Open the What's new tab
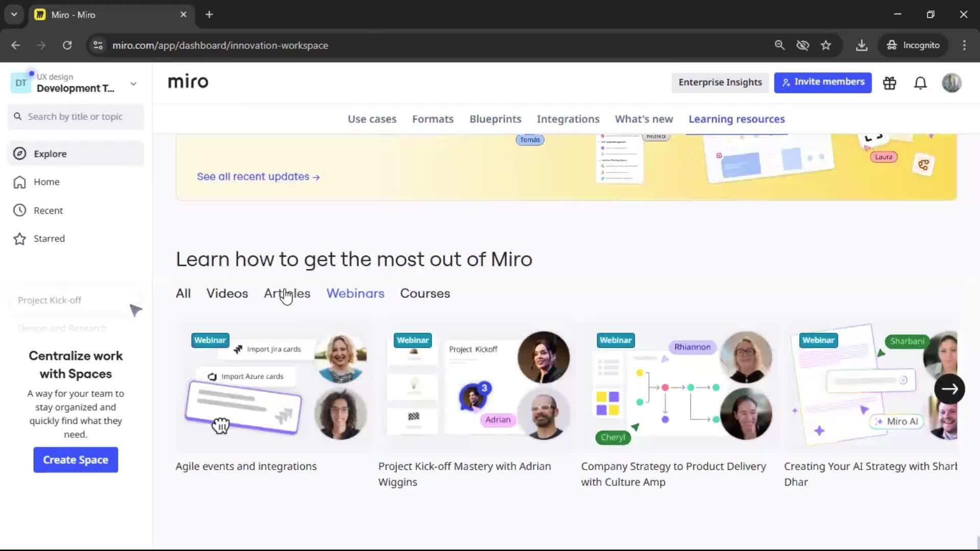Viewport: 980px width, 551px height. (x=644, y=119)
